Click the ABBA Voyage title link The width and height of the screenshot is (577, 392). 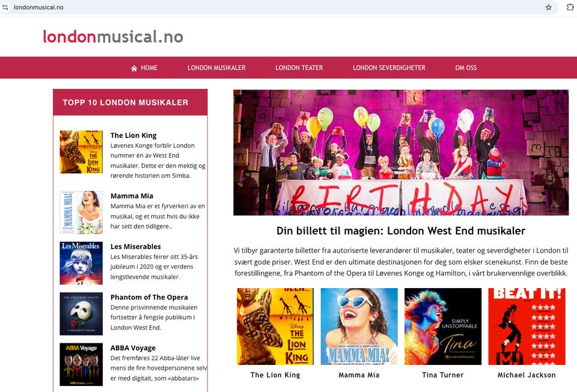tap(133, 348)
